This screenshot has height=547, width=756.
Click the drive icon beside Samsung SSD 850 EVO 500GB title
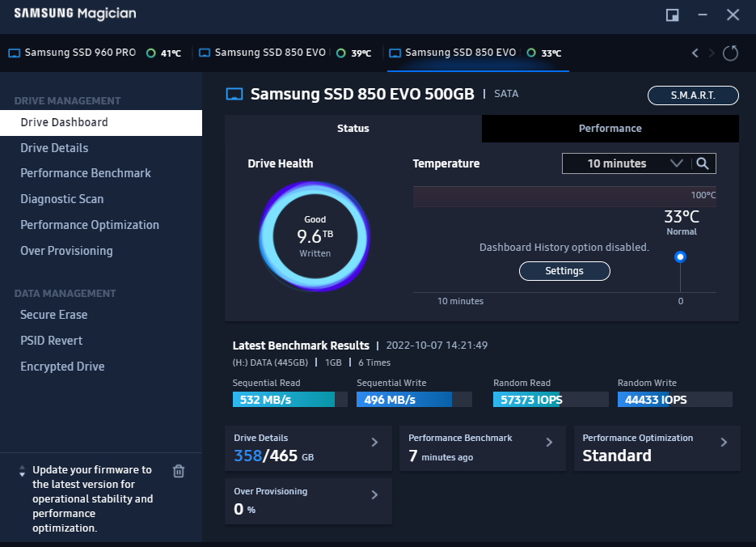234,94
